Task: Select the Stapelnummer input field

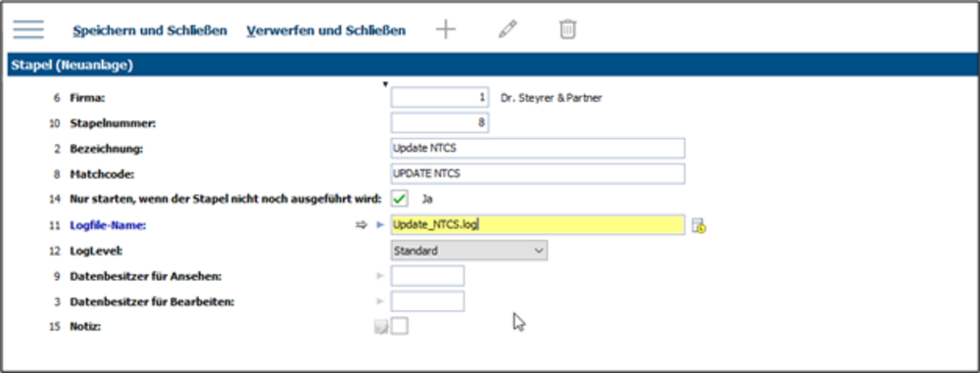Action: (439, 122)
